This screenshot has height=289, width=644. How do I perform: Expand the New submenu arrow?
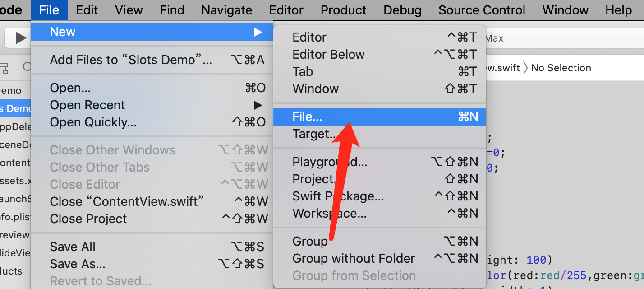coord(258,32)
